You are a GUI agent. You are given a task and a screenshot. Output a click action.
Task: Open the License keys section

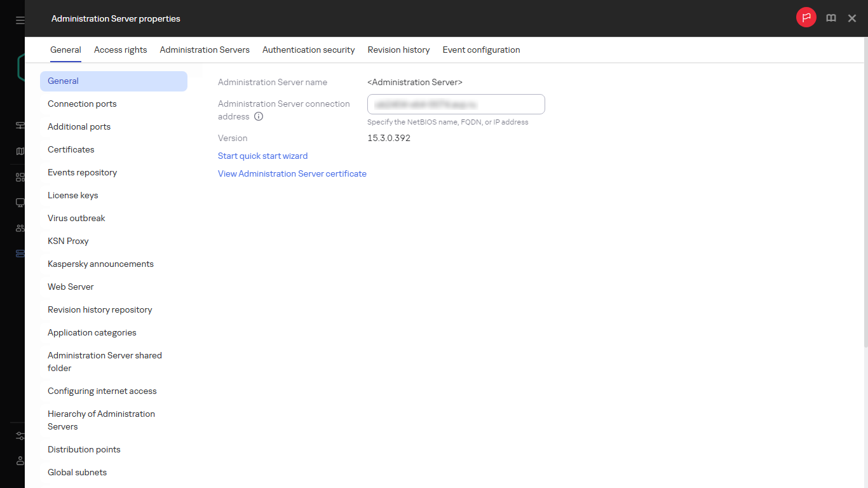[x=72, y=195]
